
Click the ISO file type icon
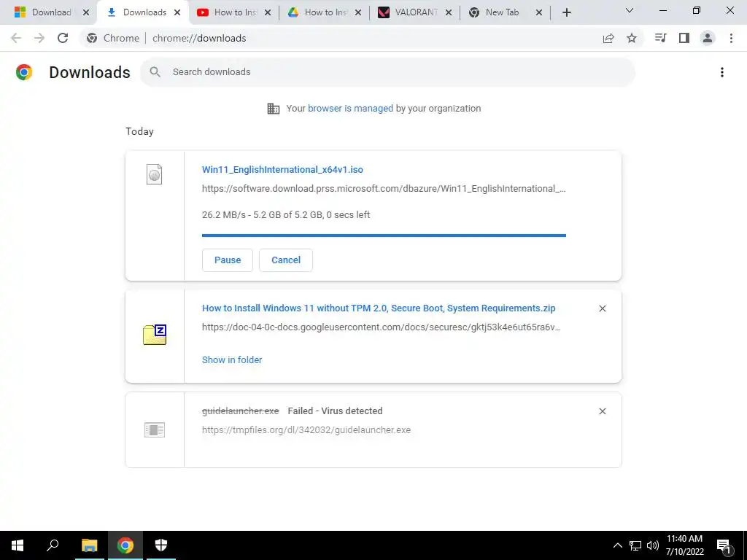(x=155, y=174)
